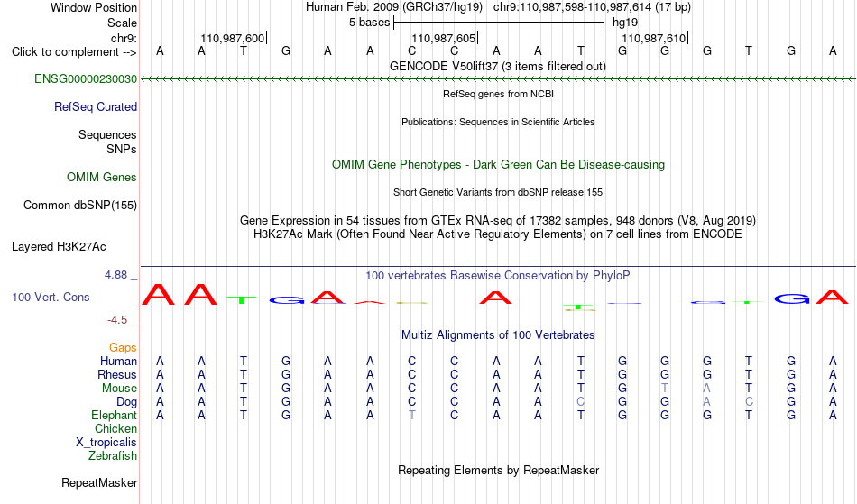Click the Layered H3K27Ac track label
The width and height of the screenshot is (857, 504).
coord(59,247)
